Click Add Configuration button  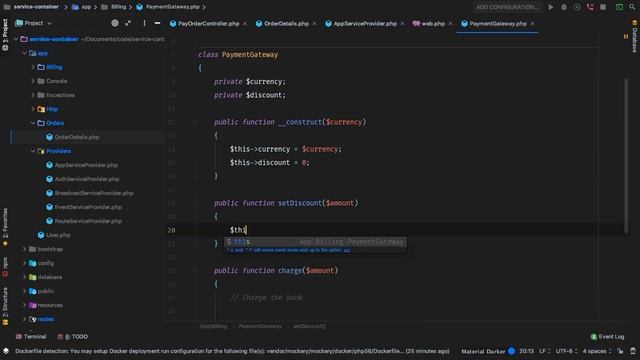tap(507, 7)
